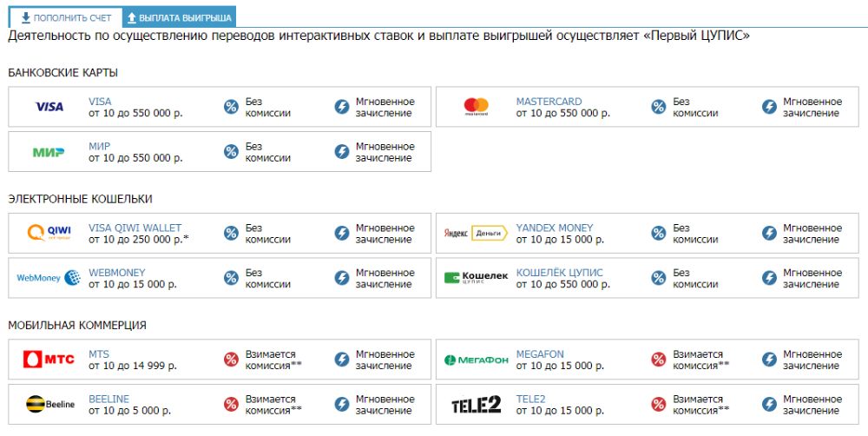The image size is (868, 436).
Task: Click the WebMoney logo
Action: coord(48,278)
